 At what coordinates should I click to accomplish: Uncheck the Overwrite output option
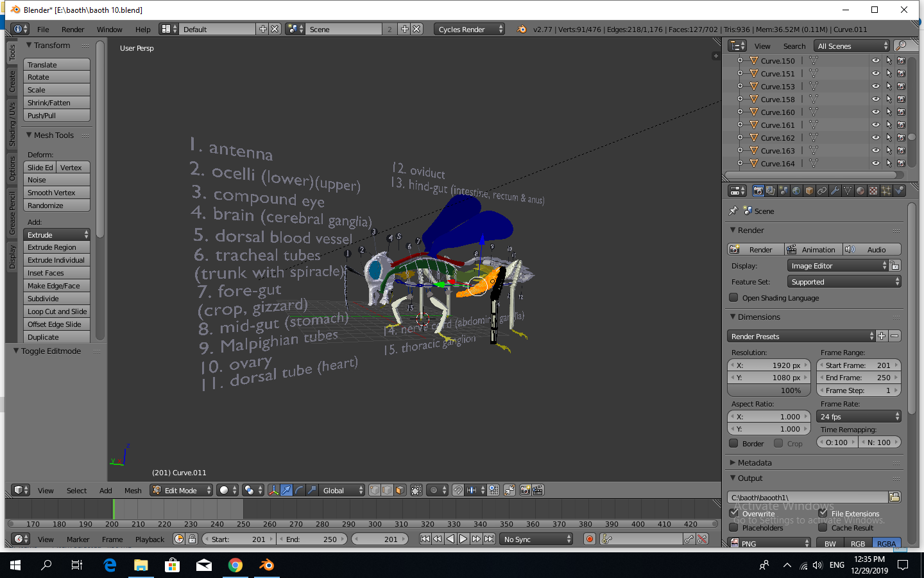pyautogui.click(x=735, y=513)
